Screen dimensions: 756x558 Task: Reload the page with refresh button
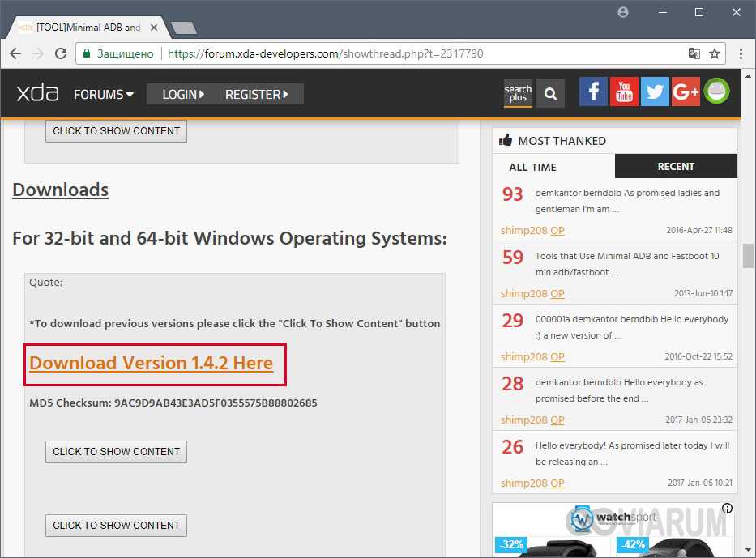[60, 53]
